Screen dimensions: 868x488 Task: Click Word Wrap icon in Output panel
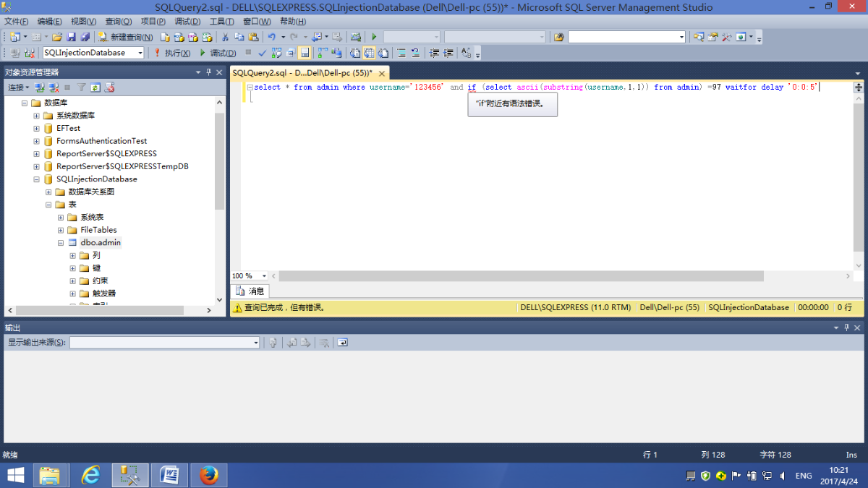coord(342,343)
